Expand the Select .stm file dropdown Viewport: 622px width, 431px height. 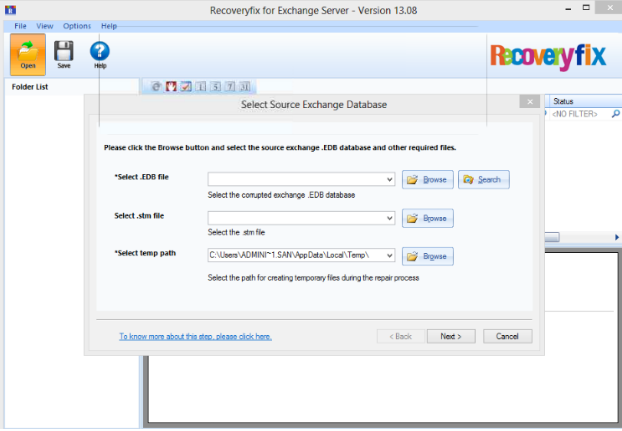tap(390, 218)
